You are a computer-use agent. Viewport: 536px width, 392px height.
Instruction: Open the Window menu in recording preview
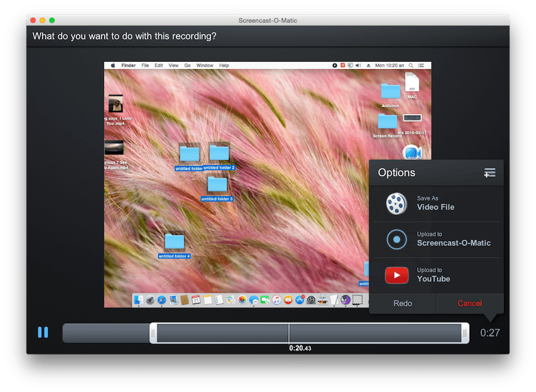tap(205, 65)
